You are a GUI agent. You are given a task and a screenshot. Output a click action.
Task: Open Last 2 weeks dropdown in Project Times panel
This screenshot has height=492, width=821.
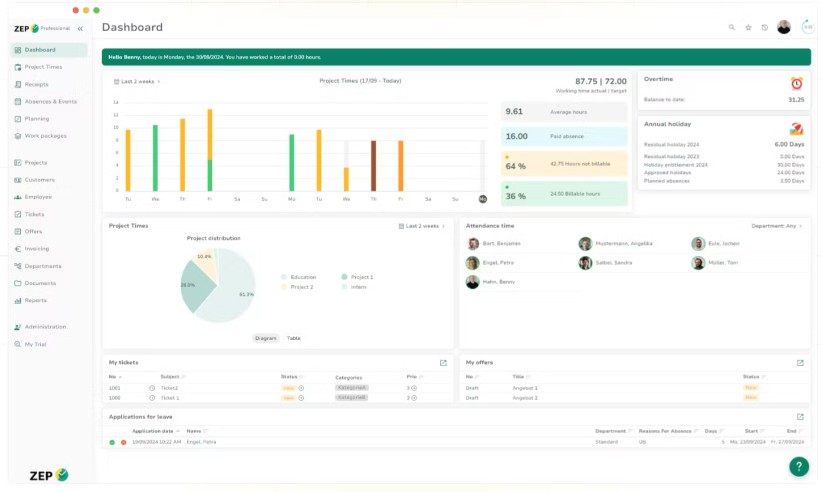pos(423,226)
